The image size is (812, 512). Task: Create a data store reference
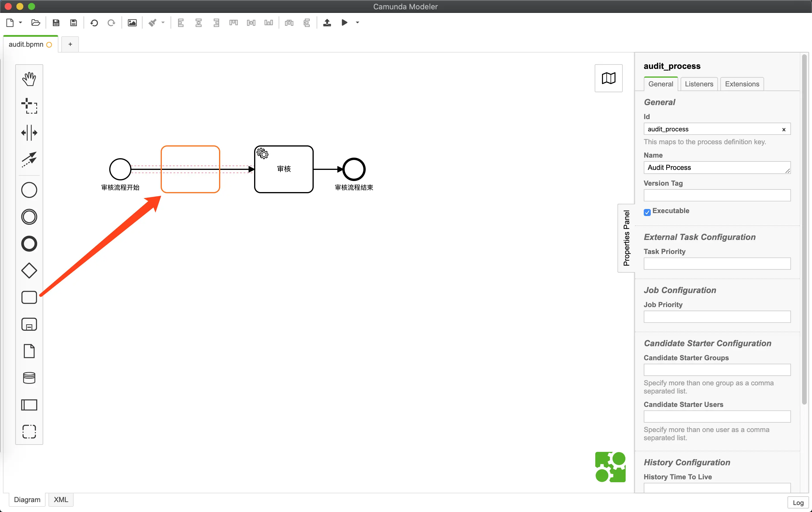29,378
